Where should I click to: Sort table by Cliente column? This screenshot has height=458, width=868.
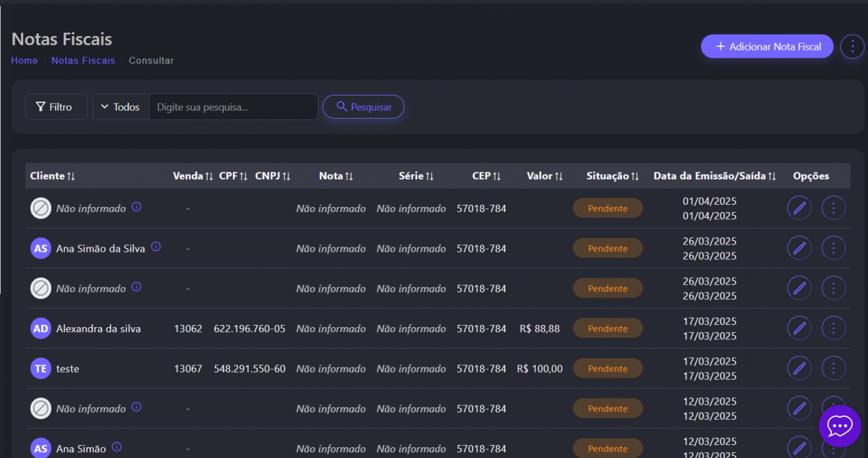[x=53, y=176]
